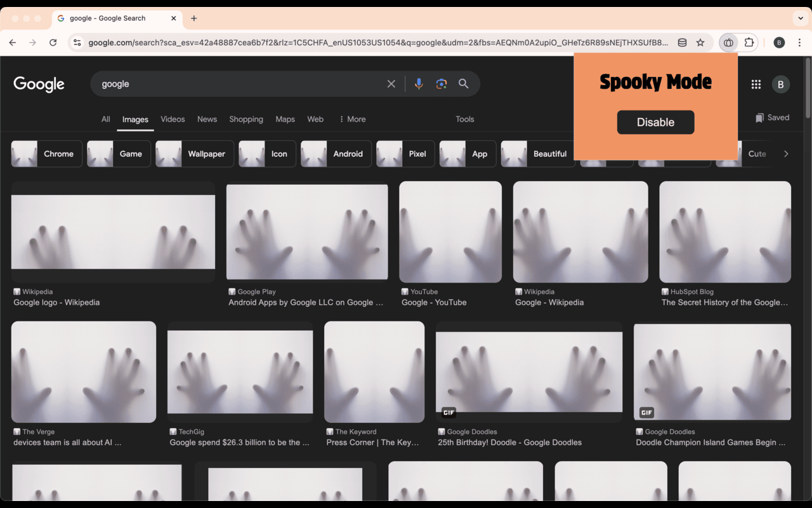Viewport: 812px width, 508px height.
Task: Open the Chrome three-dot menu
Action: 799,43
